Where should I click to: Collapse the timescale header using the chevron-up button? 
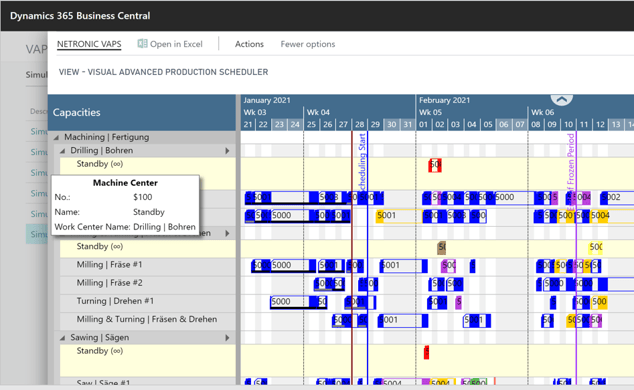tap(561, 99)
